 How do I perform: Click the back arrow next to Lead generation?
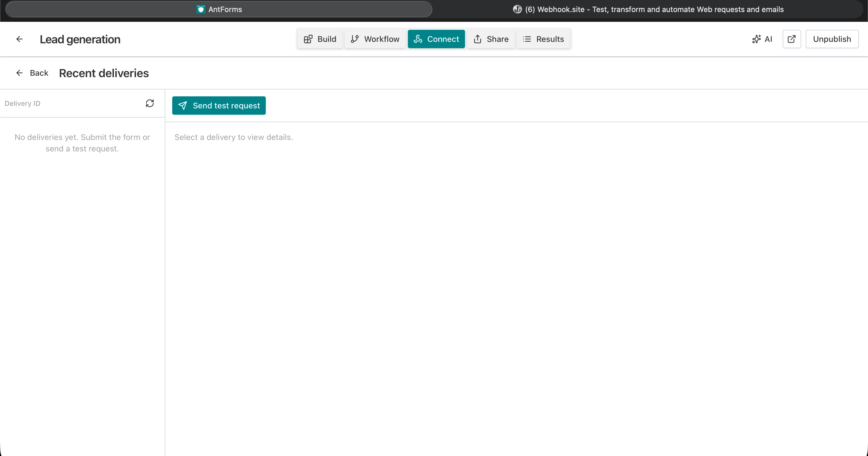pyautogui.click(x=19, y=39)
